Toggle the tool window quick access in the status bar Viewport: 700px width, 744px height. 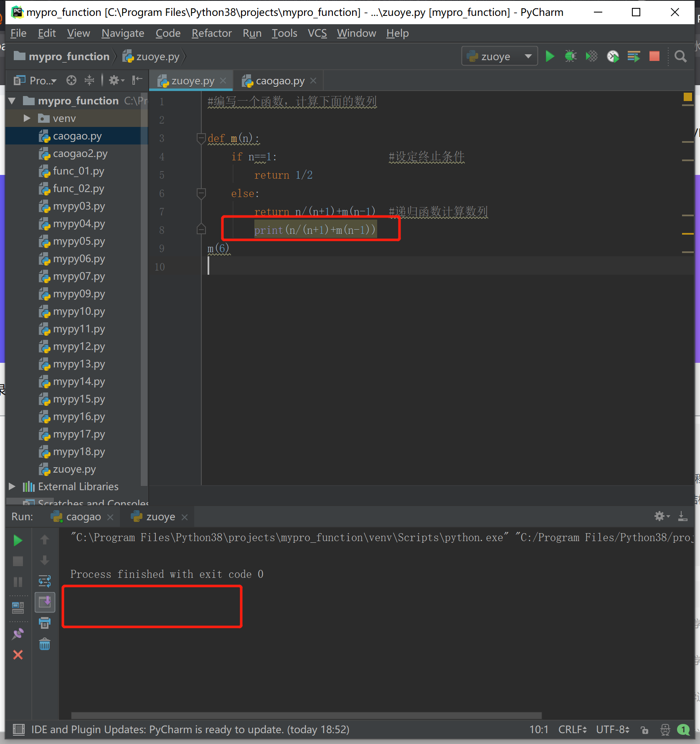[18, 729]
